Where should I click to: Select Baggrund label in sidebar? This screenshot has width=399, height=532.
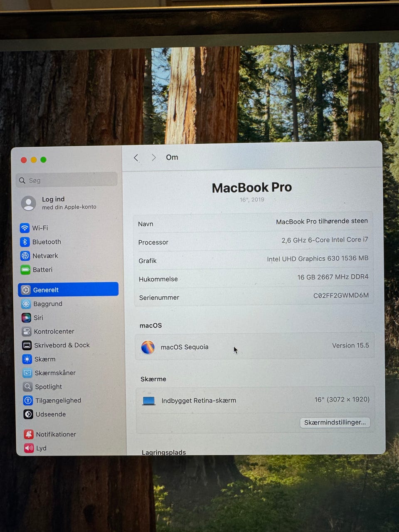pos(48,304)
